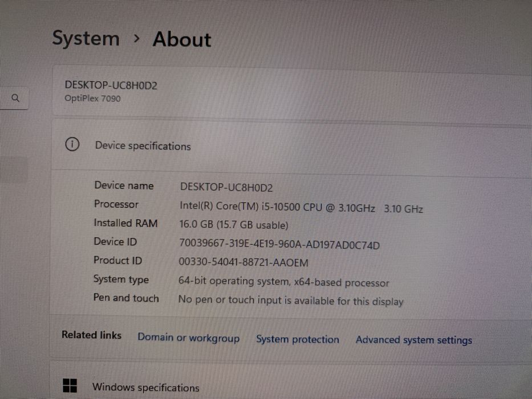Click the Device name label

[124, 186]
